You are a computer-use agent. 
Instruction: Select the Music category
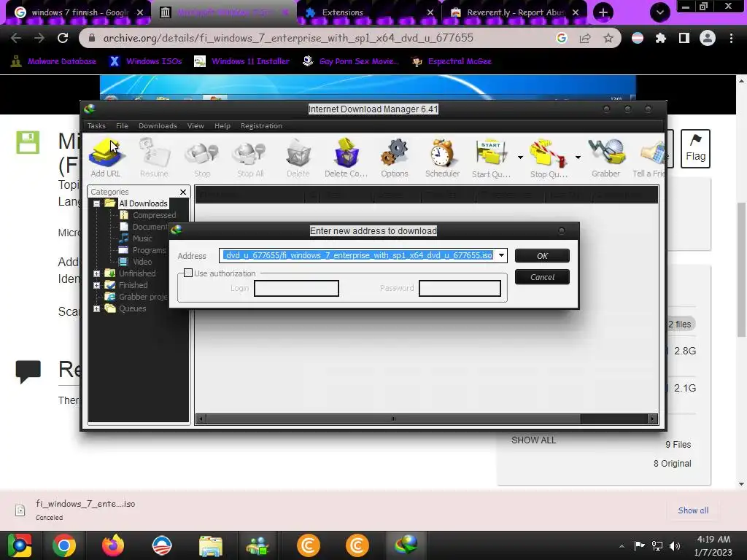(142, 238)
